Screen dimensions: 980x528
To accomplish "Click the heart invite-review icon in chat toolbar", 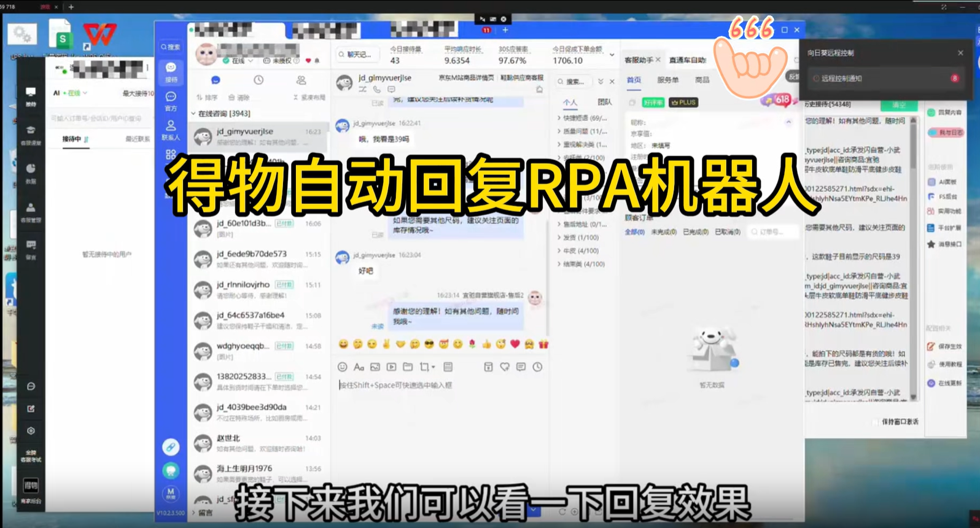I will click(505, 367).
